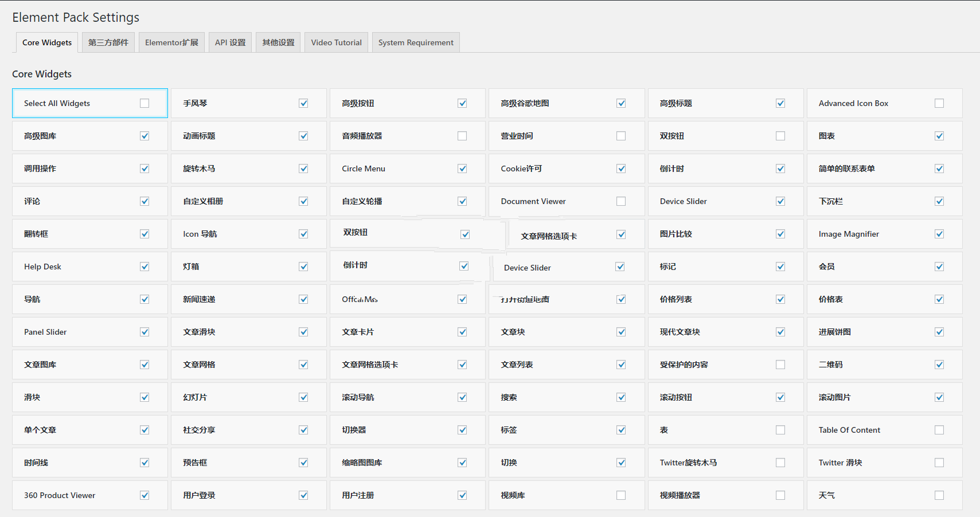Open the 第三方部件 tab
This screenshot has height=517, width=980.
[108, 42]
